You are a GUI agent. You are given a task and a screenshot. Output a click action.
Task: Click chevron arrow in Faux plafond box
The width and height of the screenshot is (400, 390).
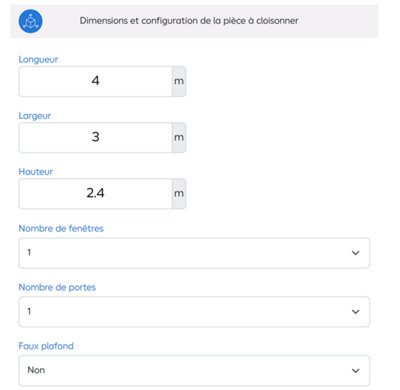(x=356, y=371)
